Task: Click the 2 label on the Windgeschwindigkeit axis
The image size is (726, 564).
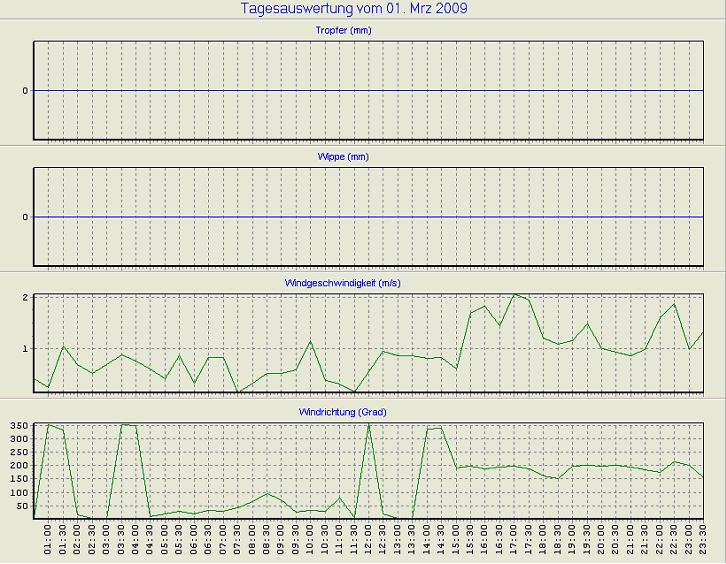Action: pyautogui.click(x=24, y=298)
